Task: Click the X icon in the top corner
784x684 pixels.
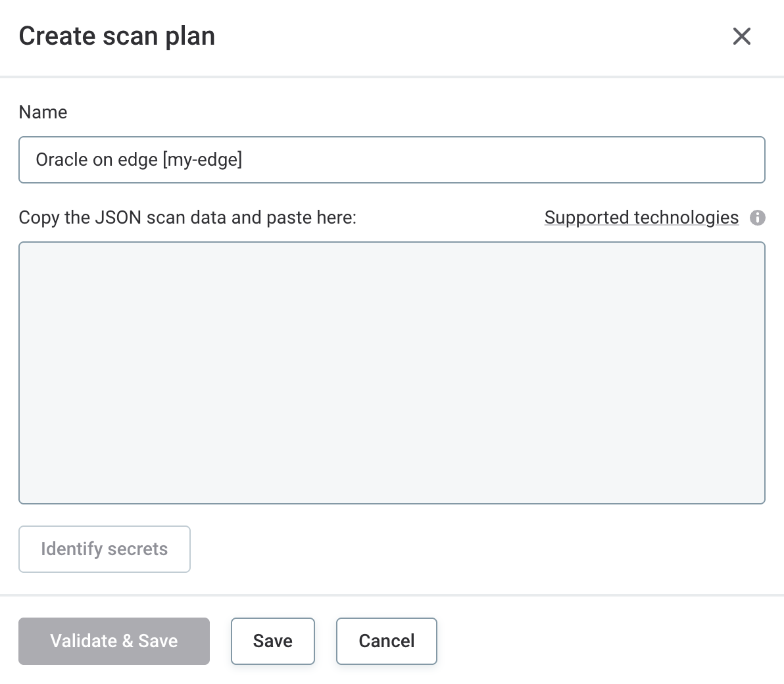Action: coord(742,37)
